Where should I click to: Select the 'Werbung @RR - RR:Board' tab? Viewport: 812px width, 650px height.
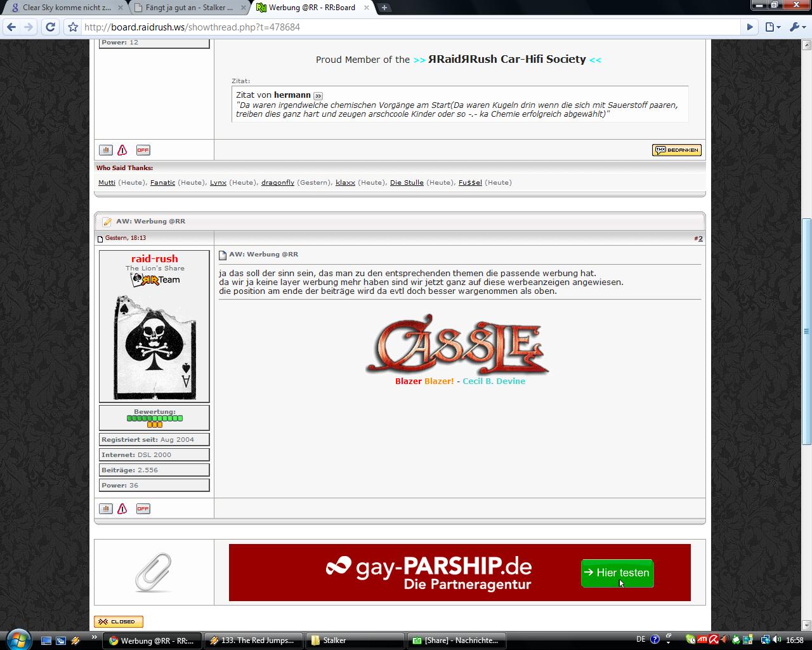pos(310,8)
